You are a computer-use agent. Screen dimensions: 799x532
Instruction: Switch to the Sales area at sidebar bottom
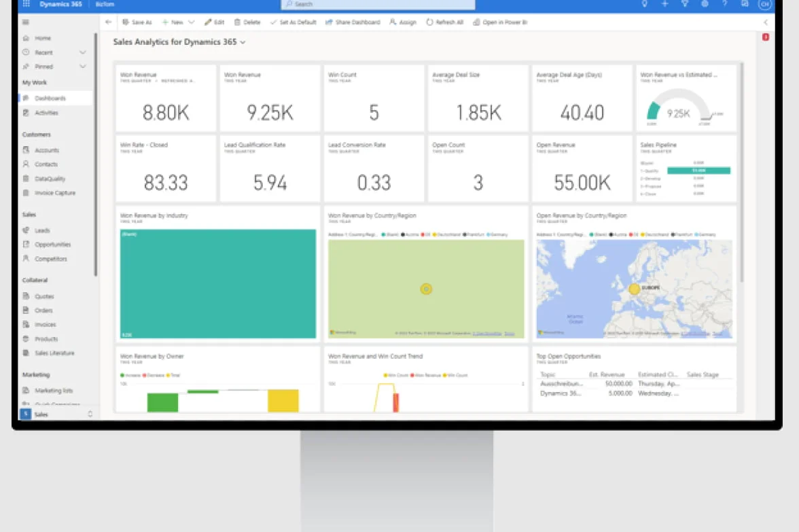tap(40, 414)
